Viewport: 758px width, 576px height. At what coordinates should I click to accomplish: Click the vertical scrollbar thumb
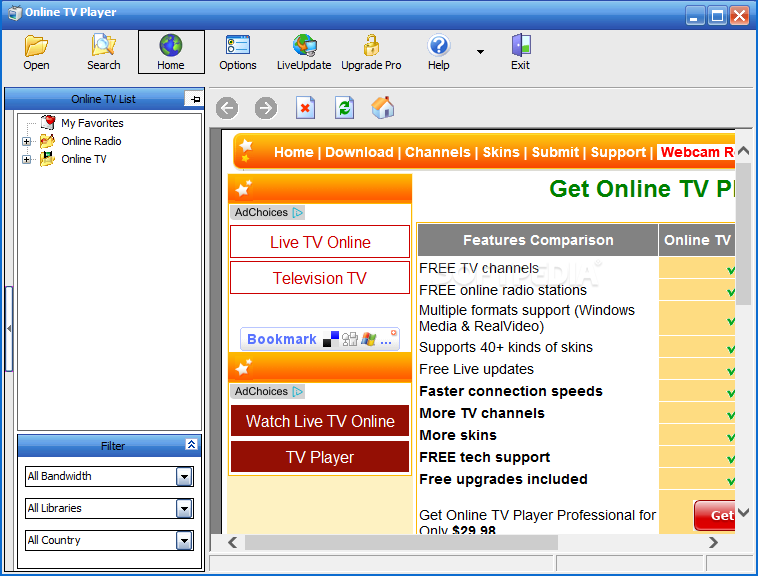(x=743, y=233)
